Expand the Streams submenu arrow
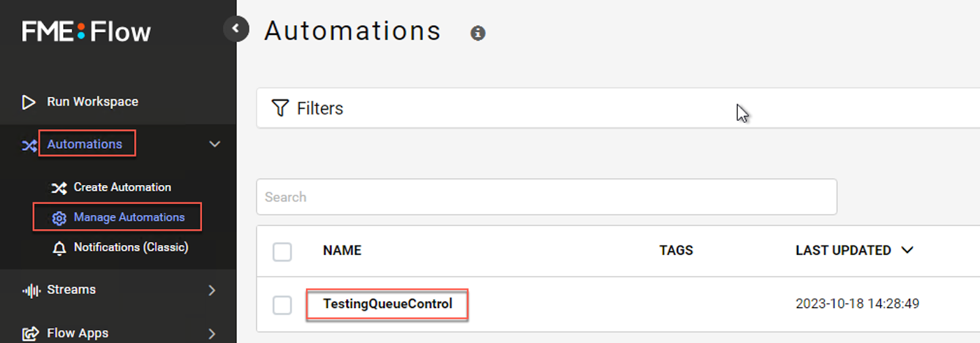Image resolution: width=980 pixels, height=343 pixels. (212, 290)
